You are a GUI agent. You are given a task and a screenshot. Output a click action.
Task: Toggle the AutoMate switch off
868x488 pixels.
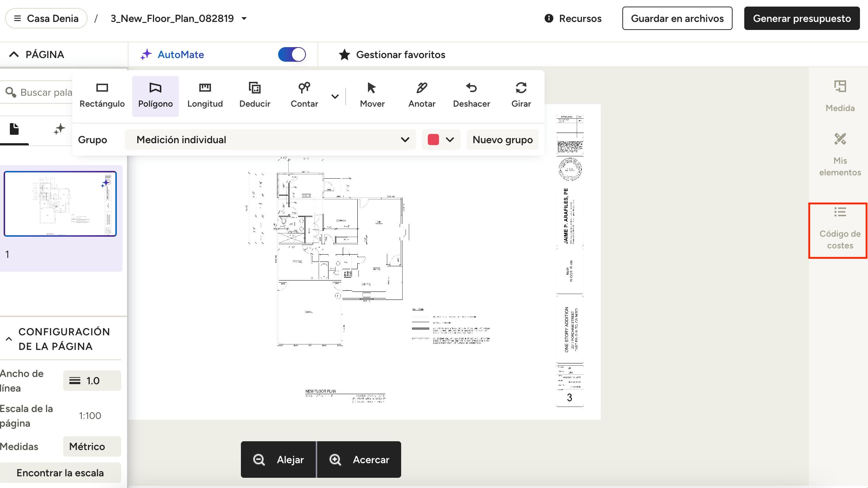coord(292,55)
